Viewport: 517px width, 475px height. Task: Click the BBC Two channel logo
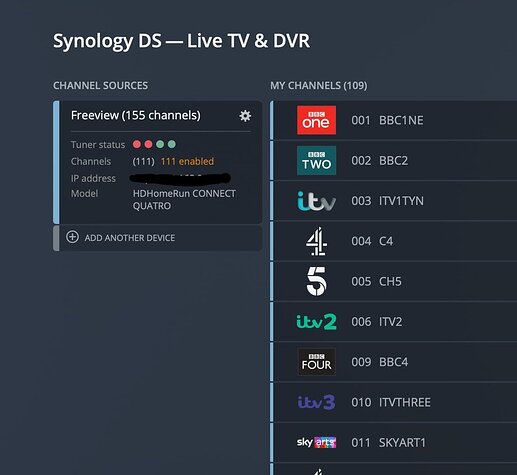[316, 160]
